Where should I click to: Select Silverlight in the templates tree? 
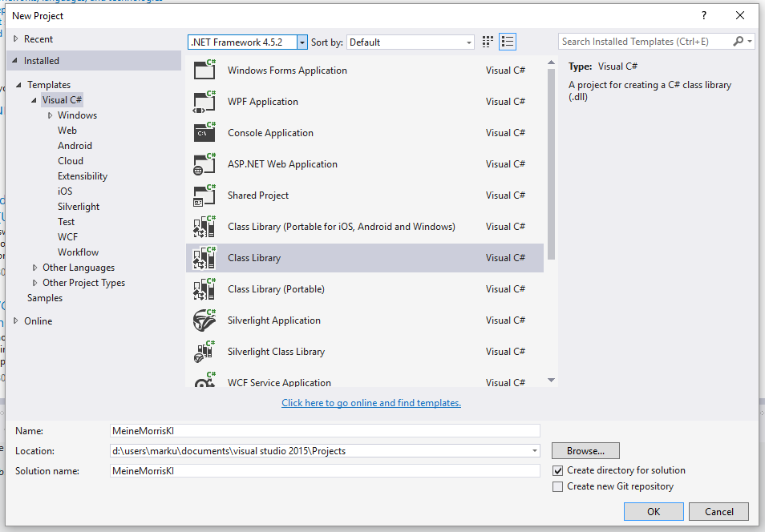pyautogui.click(x=79, y=207)
